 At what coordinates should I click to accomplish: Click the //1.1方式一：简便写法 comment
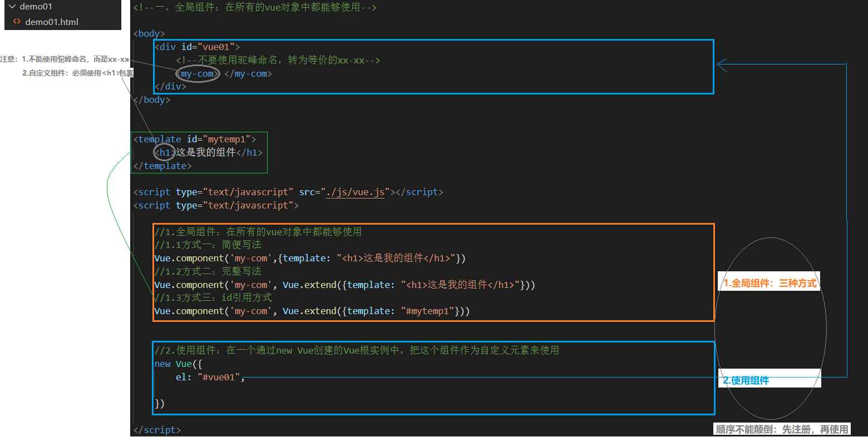click(x=208, y=245)
